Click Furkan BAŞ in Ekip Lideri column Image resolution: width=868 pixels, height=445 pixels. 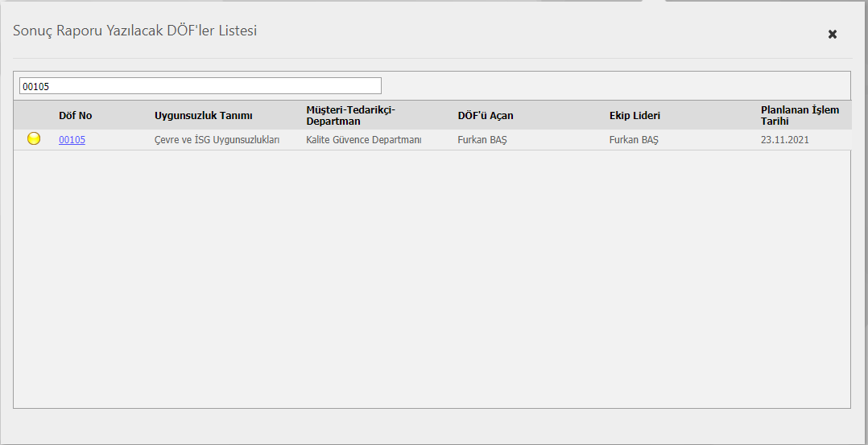pyautogui.click(x=634, y=140)
